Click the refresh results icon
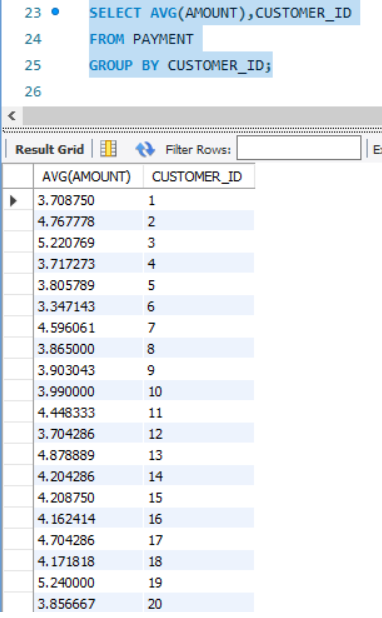This screenshot has width=382, height=618. (145, 149)
